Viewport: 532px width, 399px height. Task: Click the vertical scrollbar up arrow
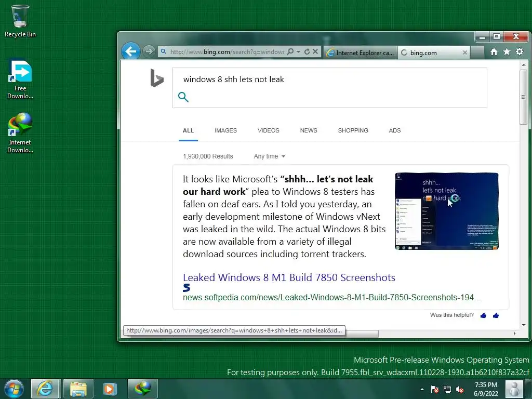point(524,65)
